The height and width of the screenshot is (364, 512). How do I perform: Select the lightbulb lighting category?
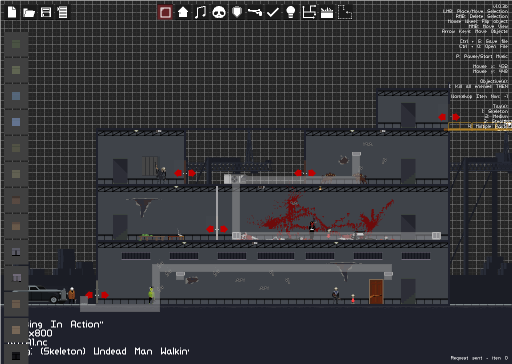[291, 12]
